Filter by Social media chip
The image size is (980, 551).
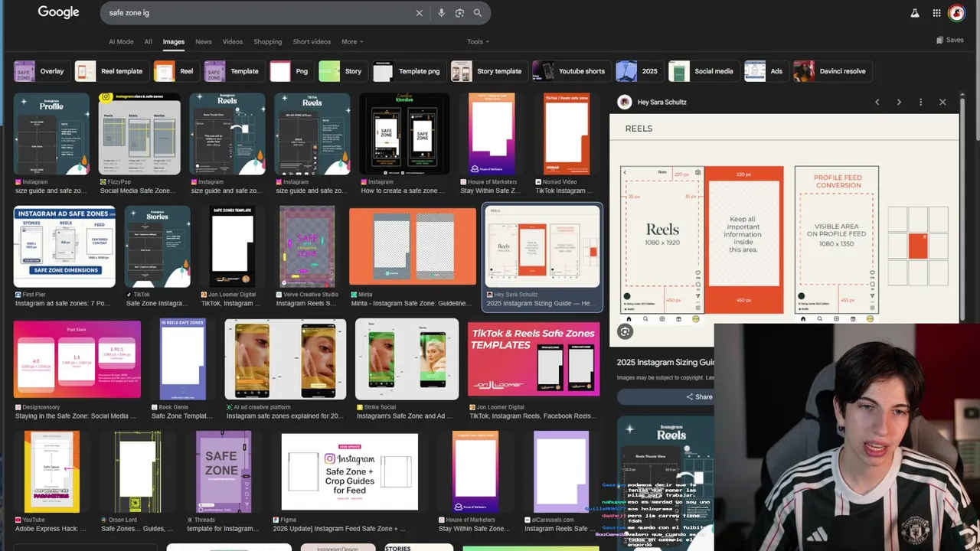click(x=703, y=71)
